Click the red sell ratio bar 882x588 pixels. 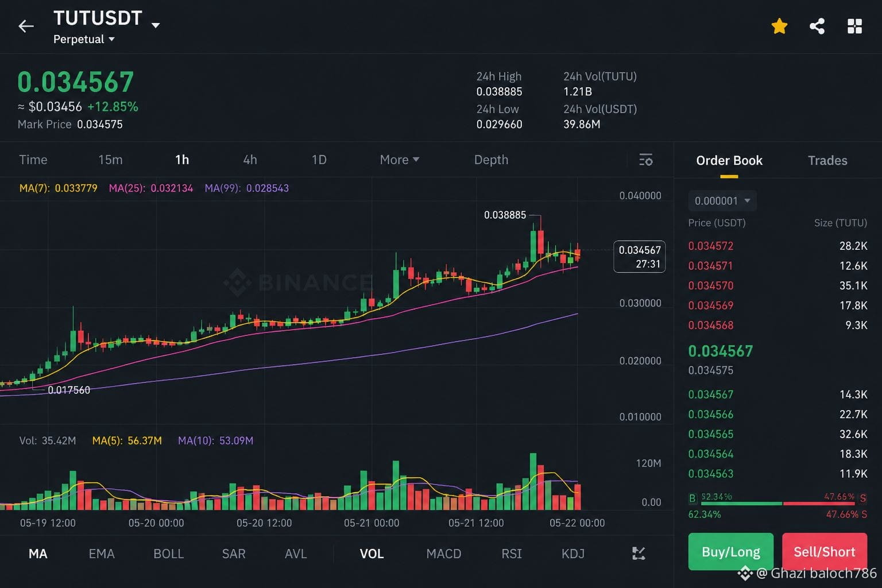pyautogui.click(x=819, y=503)
